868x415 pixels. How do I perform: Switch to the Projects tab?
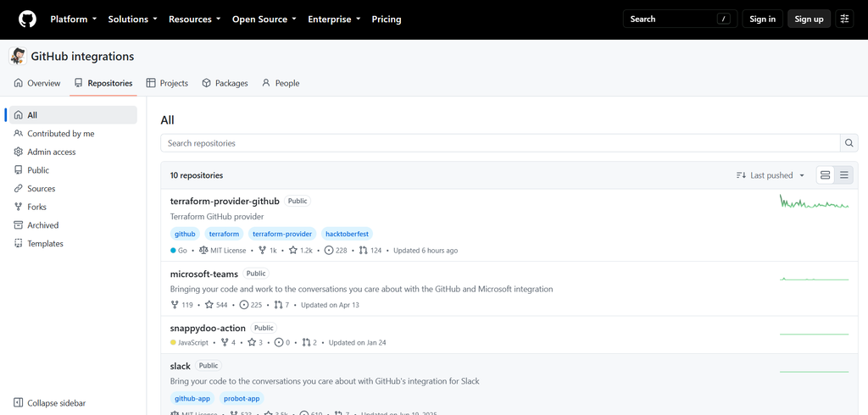coord(167,83)
